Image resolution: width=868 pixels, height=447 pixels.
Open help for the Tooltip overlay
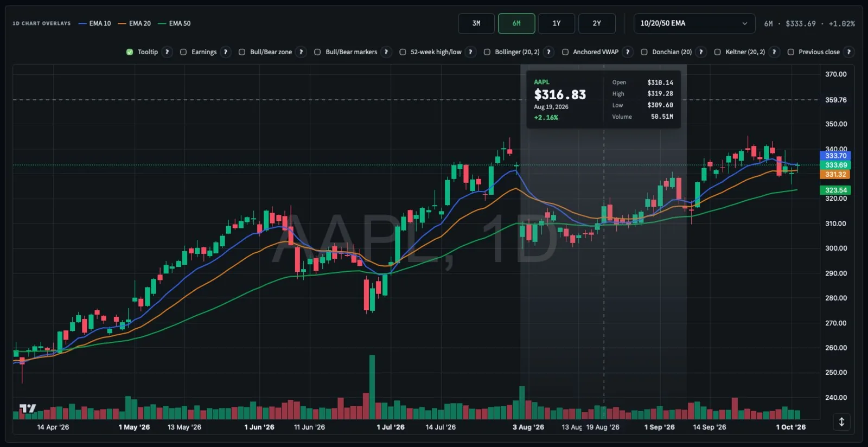(x=167, y=52)
